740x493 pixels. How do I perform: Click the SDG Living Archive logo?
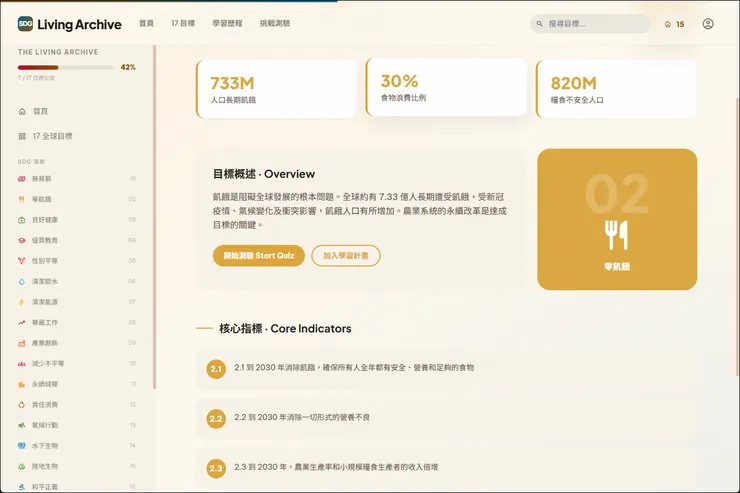(x=25, y=24)
